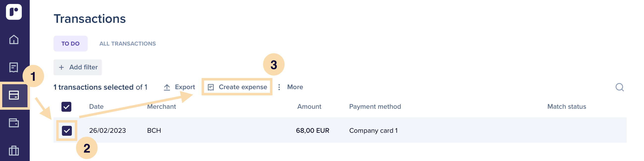This screenshot has height=161, width=644.
Task: Sort by the Date column header
Action: [x=96, y=107]
